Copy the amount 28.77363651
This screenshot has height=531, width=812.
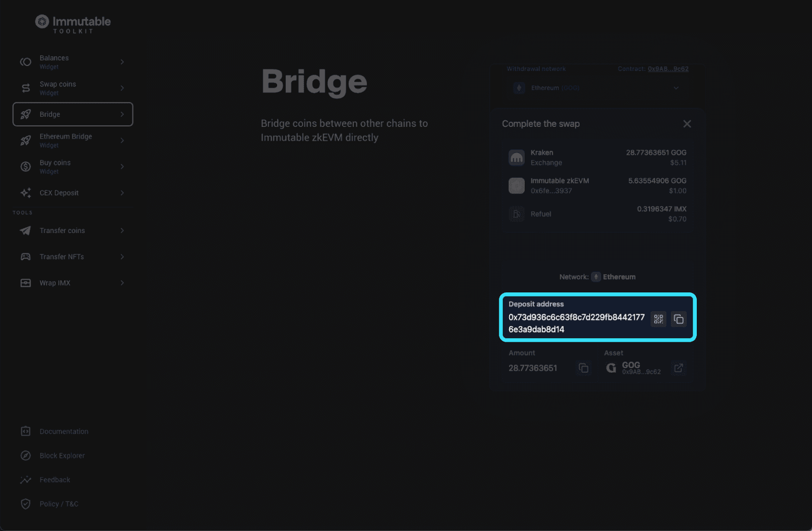[x=584, y=368]
